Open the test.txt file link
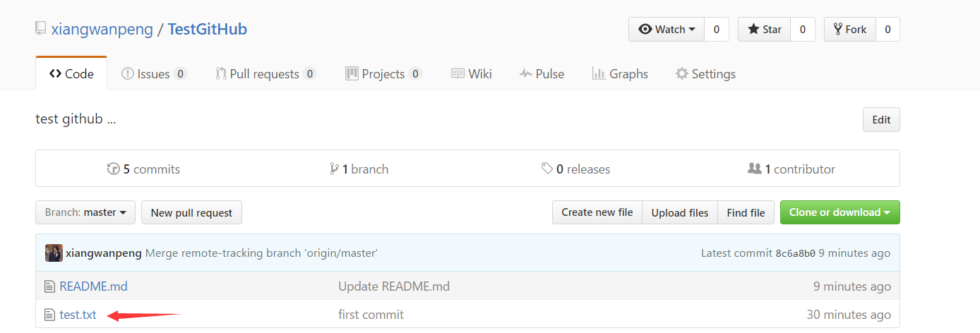Viewport: 980px width, 333px height. tap(78, 315)
